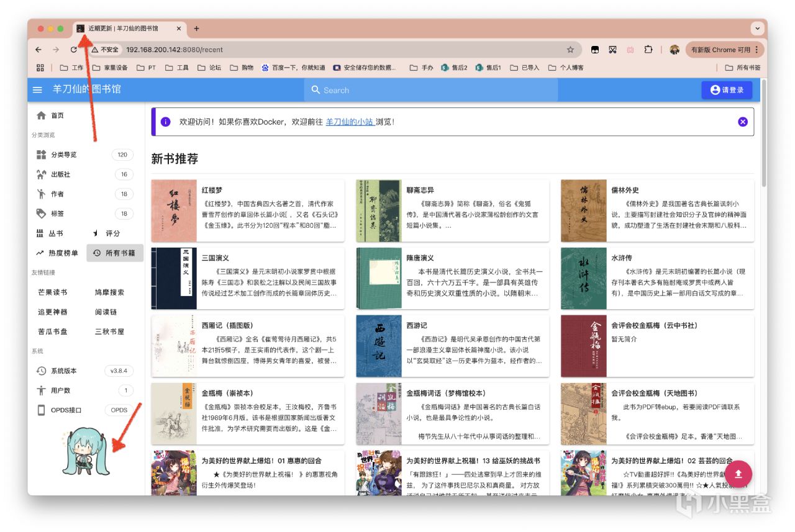Open the 苦瓜书盘 friend link
This screenshot has height=532, width=795.
coord(52,331)
